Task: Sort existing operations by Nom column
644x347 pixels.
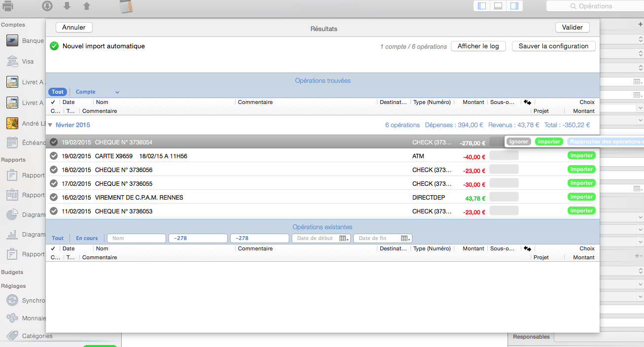Action: tap(102, 248)
